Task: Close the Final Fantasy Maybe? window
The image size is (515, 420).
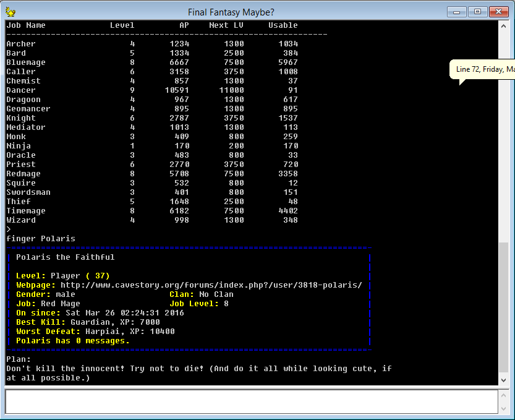Action: pyautogui.click(x=498, y=12)
